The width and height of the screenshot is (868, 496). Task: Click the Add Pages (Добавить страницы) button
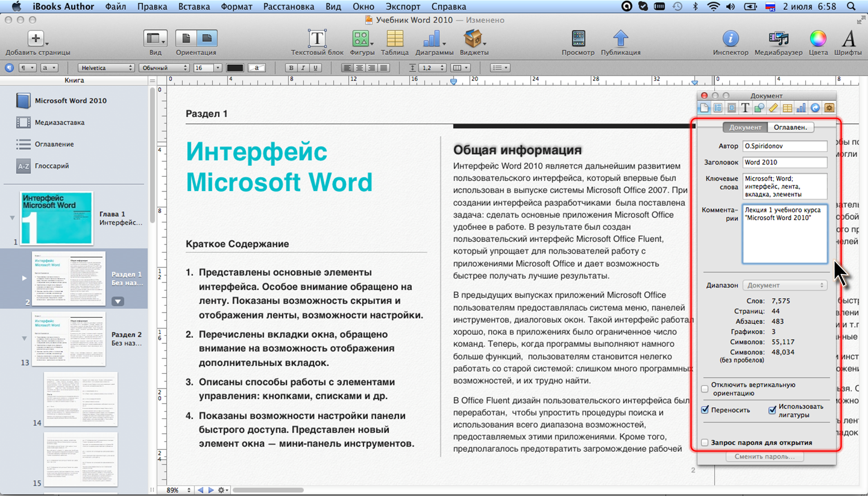click(36, 39)
